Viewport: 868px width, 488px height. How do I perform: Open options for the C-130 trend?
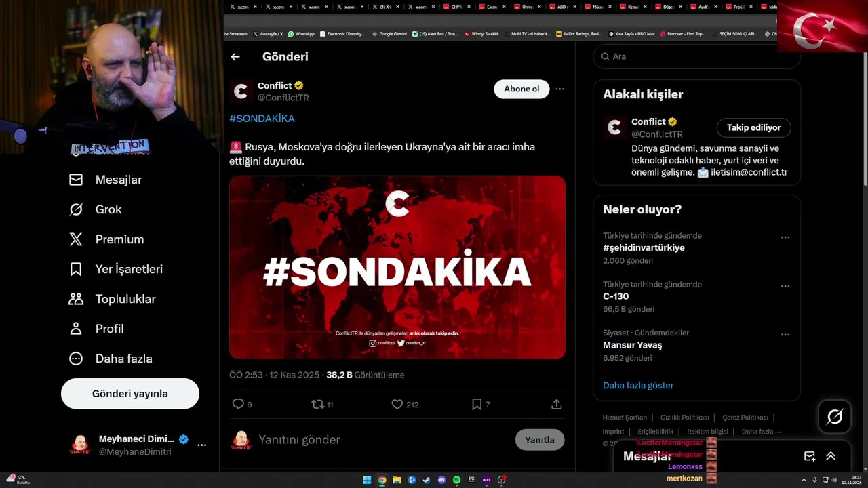[x=785, y=286]
